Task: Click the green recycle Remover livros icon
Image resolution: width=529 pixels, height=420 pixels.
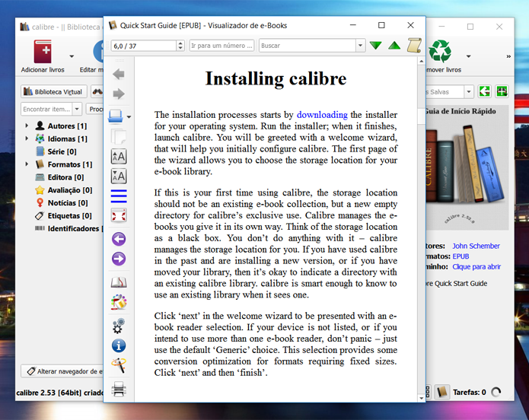Action: pos(440,51)
